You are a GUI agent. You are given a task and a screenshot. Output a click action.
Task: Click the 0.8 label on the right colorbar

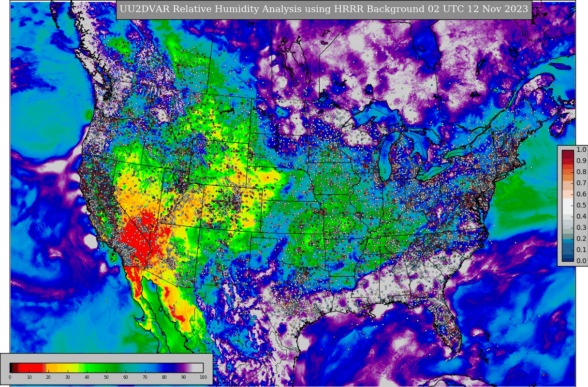[581, 172]
